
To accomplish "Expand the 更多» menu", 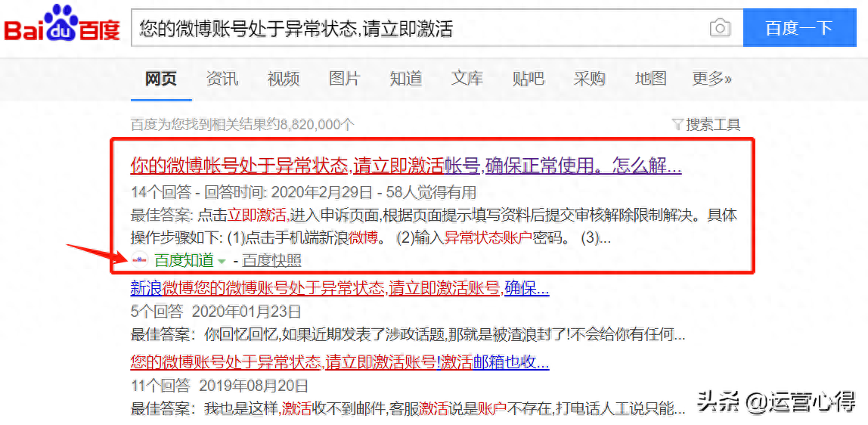I will 711,79.
